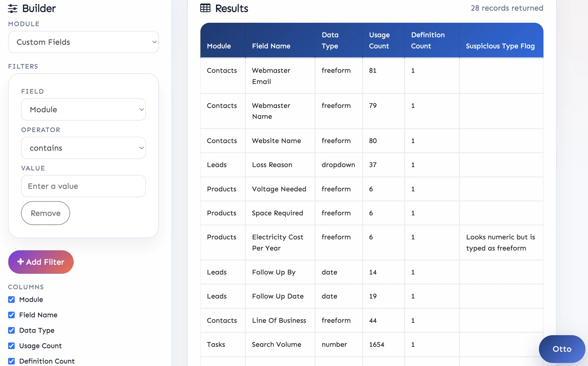Click the Results table grid icon
This screenshot has height=366, width=588.
(x=205, y=8)
